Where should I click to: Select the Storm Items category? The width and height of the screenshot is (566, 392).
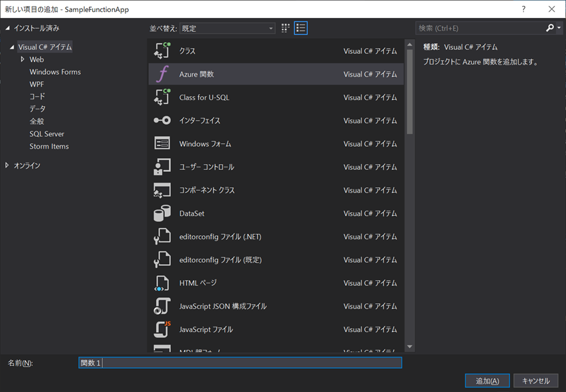click(49, 146)
